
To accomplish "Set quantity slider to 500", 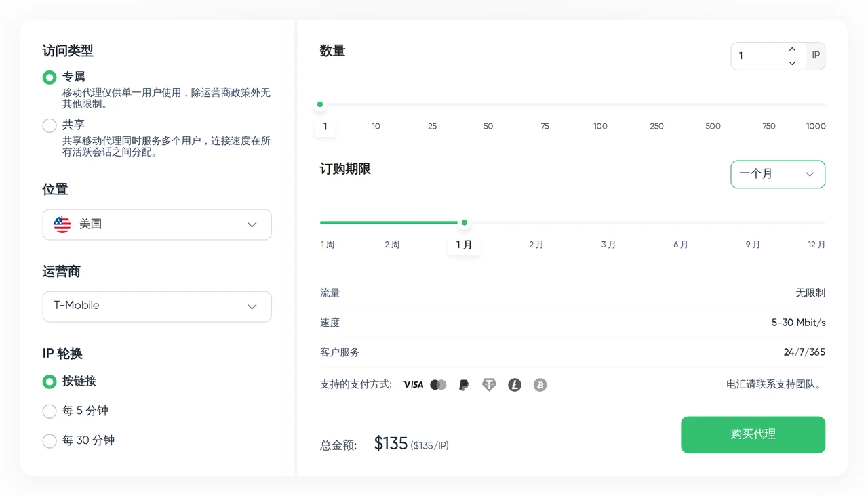I will (713, 126).
